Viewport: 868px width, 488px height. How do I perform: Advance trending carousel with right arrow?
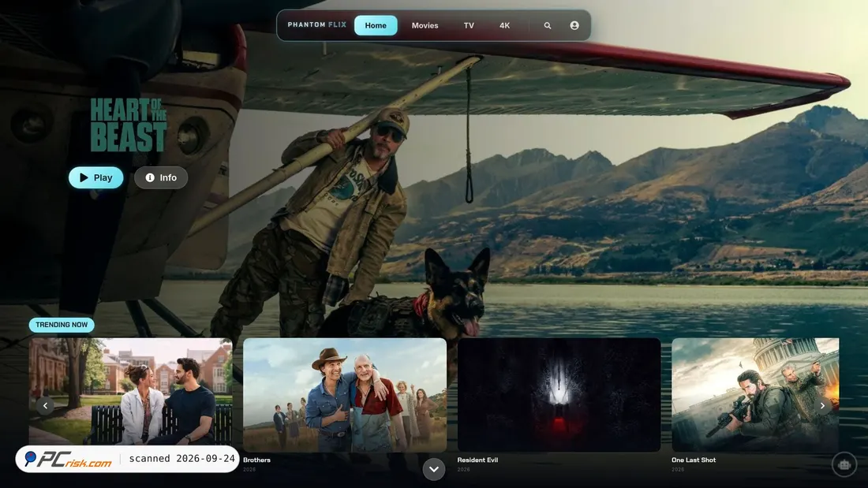click(822, 405)
